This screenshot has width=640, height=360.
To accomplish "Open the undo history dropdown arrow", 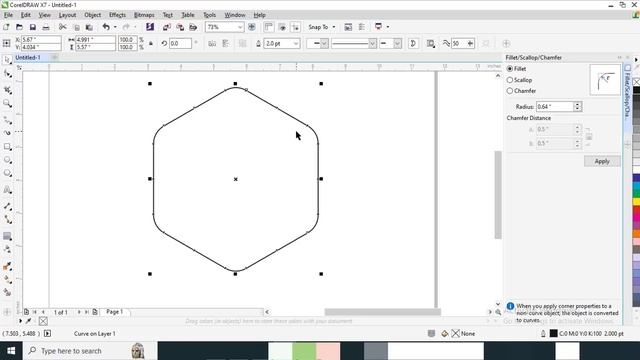I will click(115, 27).
